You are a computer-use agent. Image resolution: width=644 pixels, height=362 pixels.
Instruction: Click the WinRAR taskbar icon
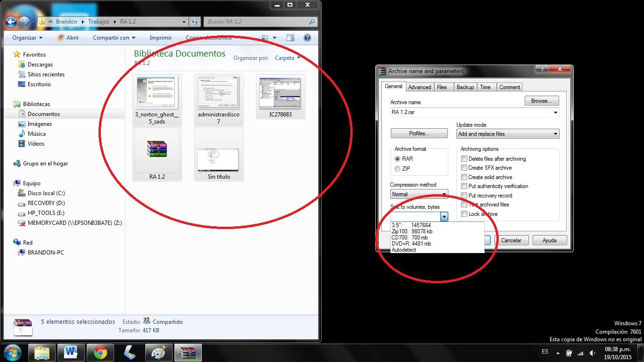click(x=188, y=353)
